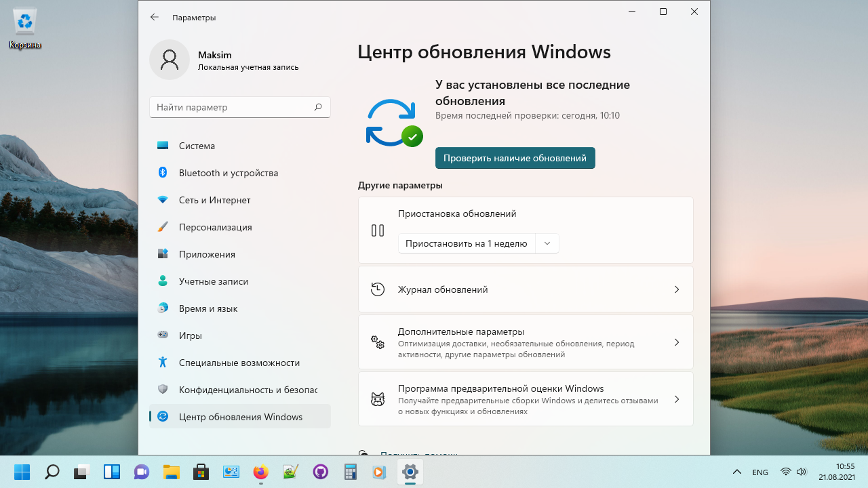Select Система in the sidebar
This screenshot has width=868, height=488.
pos(240,146)
